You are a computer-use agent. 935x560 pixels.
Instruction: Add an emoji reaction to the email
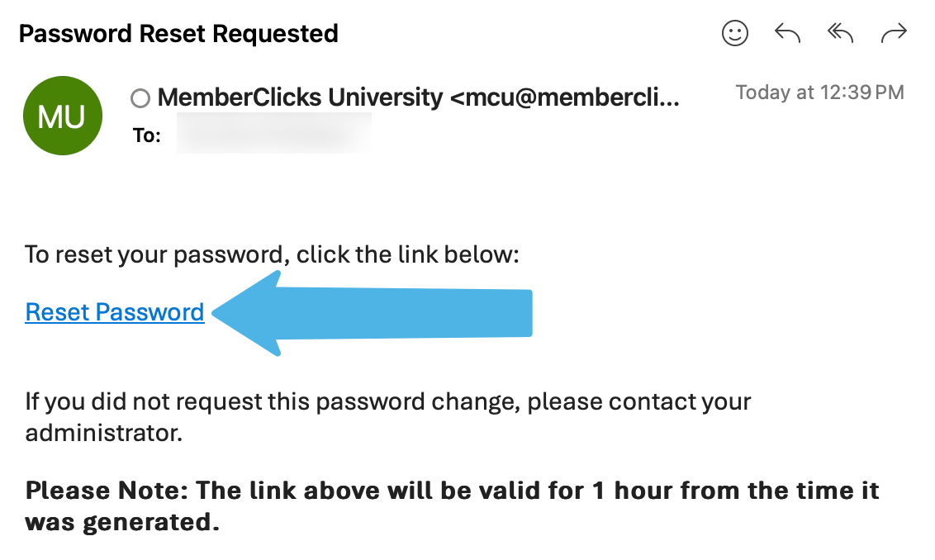(734, 33)
